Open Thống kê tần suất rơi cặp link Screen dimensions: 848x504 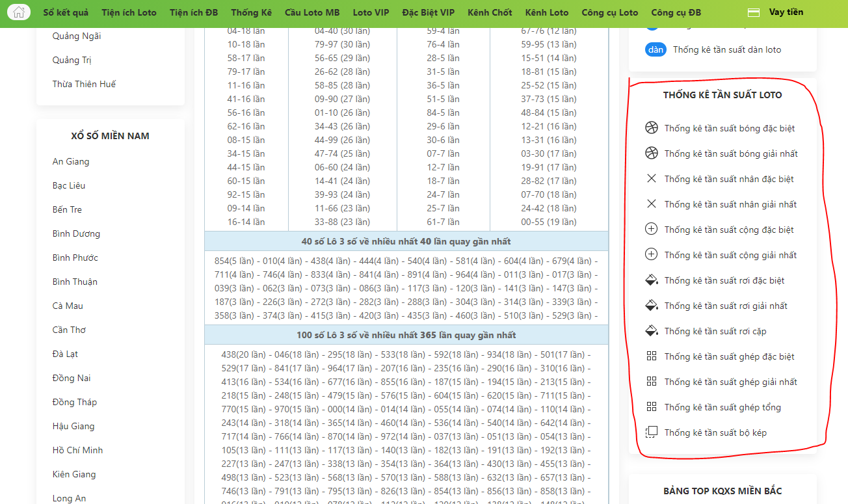(x=715, y=331)
